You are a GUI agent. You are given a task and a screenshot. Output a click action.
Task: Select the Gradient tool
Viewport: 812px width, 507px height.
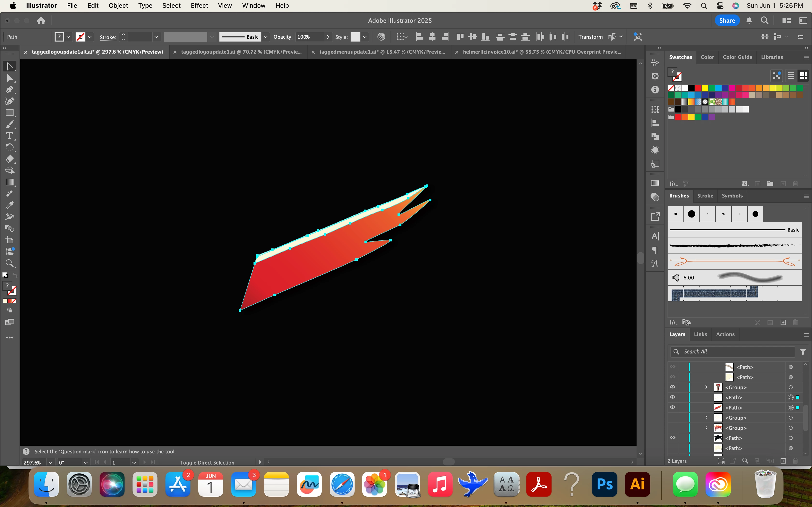[9, 182]
